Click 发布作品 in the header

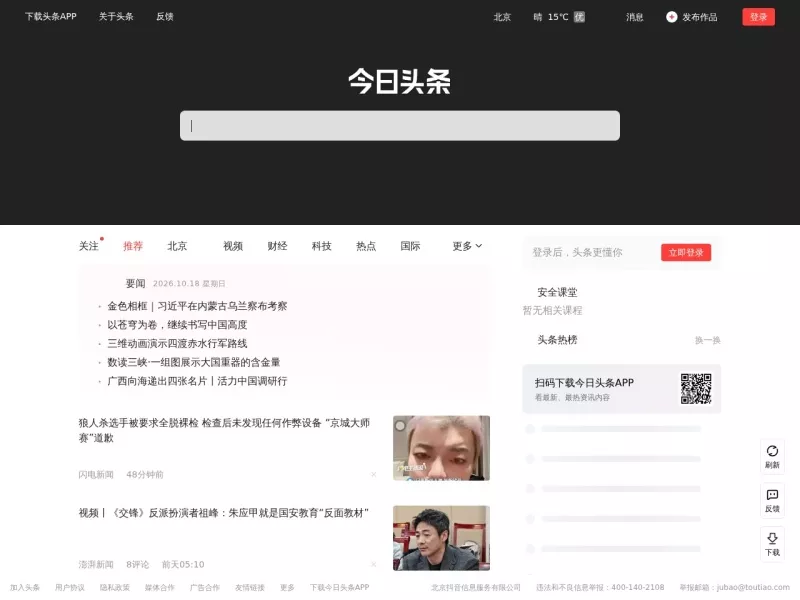pyautogui.click(x=699, y=17)
